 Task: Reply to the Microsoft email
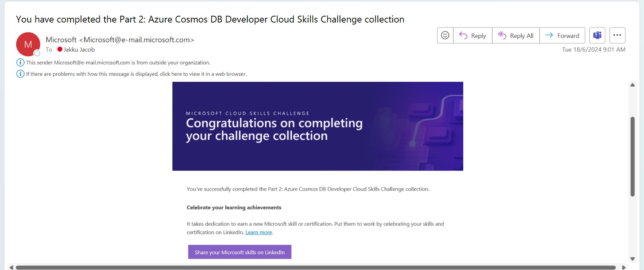point(473,35)
